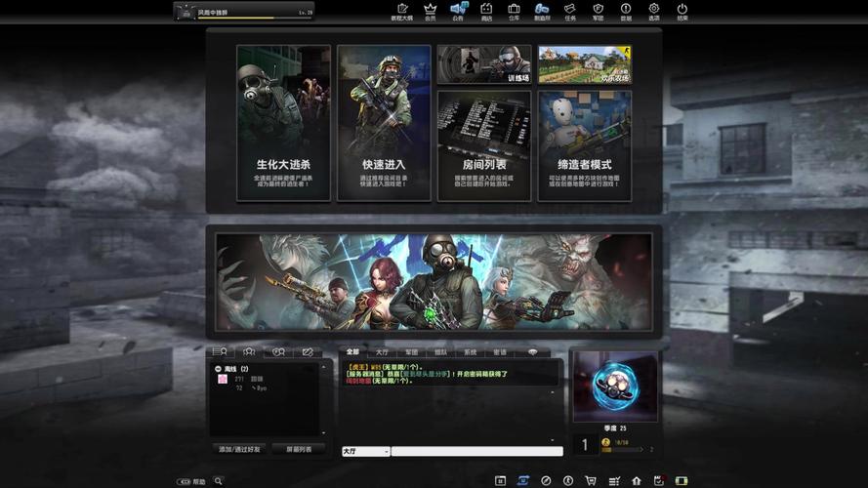Open the tutorial outline notepad icon

point(402,11)
